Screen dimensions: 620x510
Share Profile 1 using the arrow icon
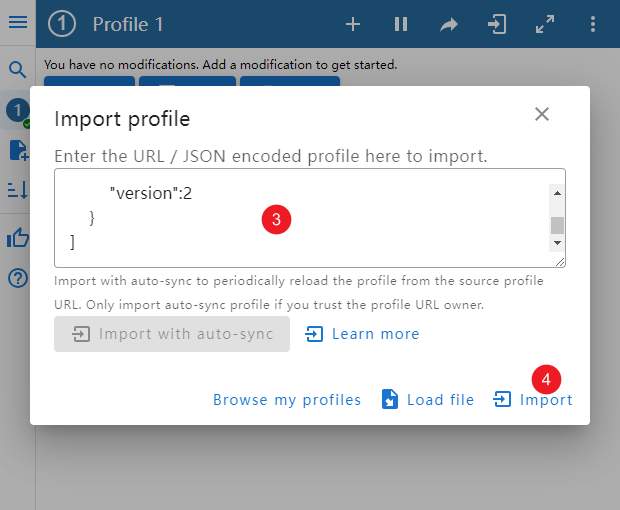tap(449, 24)
